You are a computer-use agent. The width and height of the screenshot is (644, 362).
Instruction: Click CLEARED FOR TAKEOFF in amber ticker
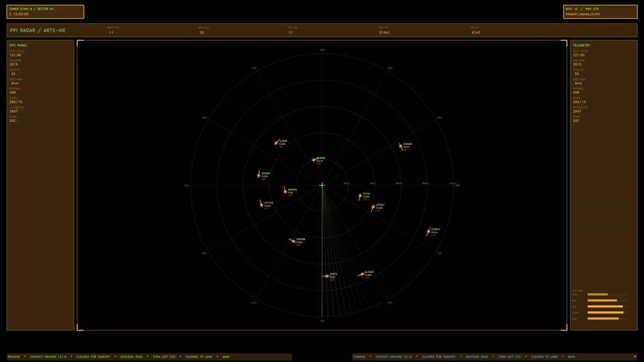[x=93, y=356]
